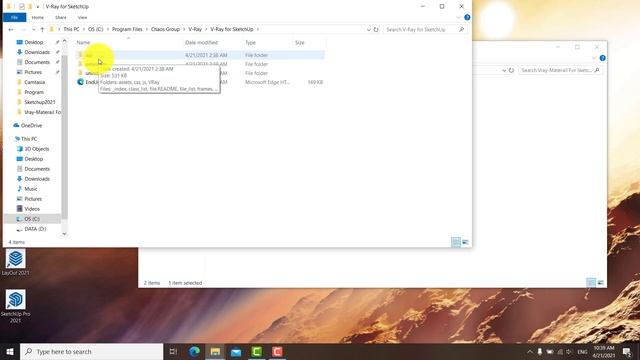
Task: Open the back window address history dropdown
Action: 504,70
